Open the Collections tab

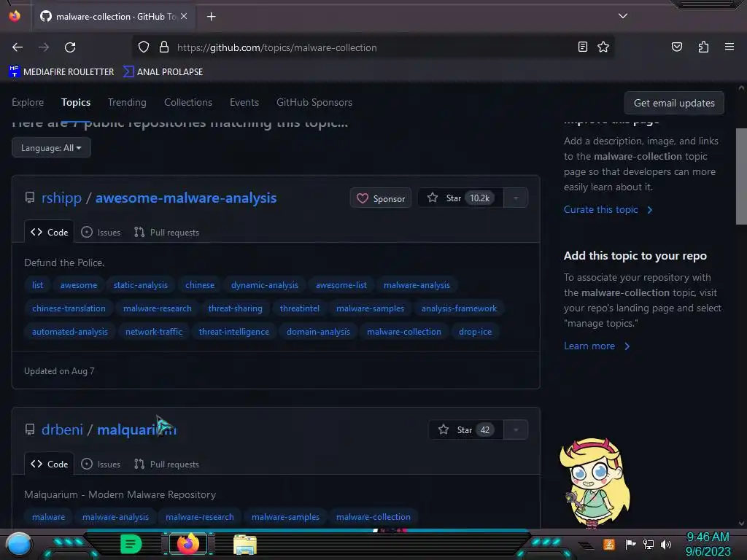point(188,102)
